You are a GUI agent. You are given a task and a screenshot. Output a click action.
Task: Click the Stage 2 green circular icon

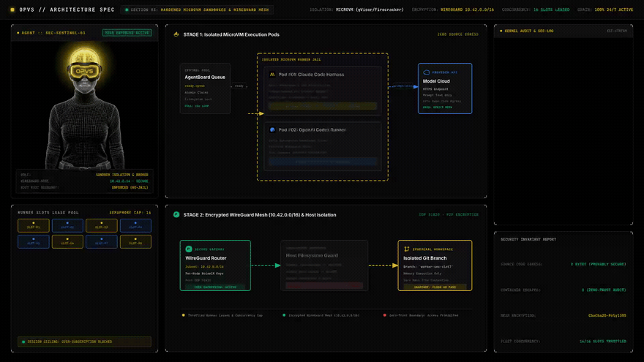click(x=176, y=215)
